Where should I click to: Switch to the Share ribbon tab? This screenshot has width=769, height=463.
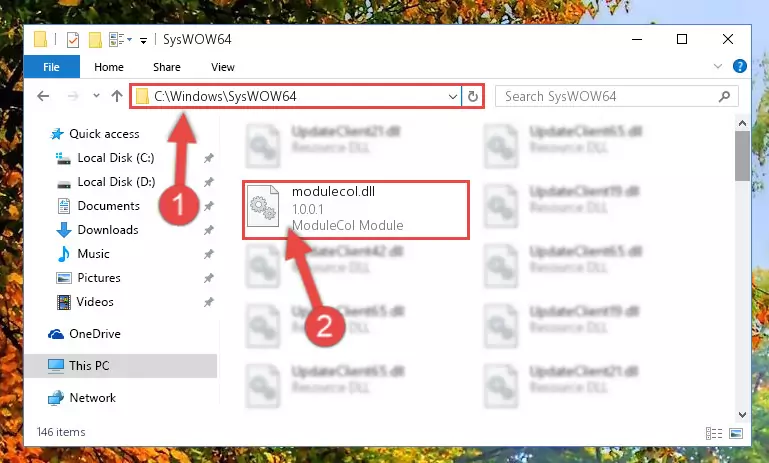pyautogui.click(x=167, y=67)
